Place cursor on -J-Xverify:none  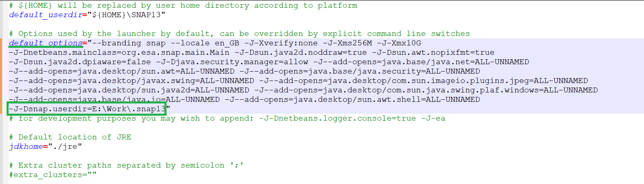pyautogui.click(x=281, y=43)
